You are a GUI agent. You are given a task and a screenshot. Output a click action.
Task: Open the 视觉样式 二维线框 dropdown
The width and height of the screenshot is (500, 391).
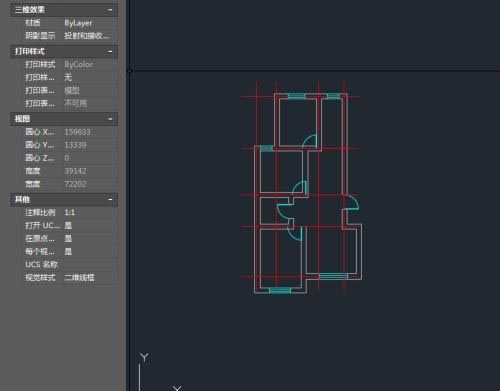[90, 278]
